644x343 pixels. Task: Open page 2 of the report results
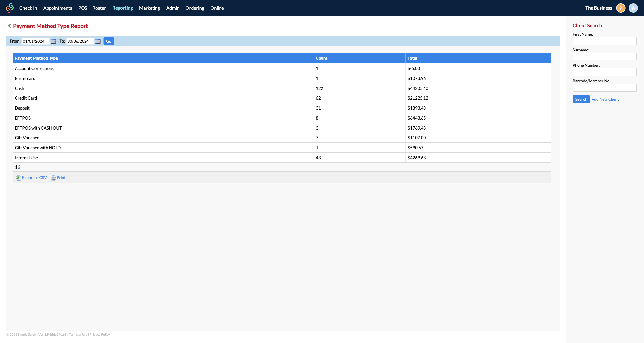[x=19, y=167]
